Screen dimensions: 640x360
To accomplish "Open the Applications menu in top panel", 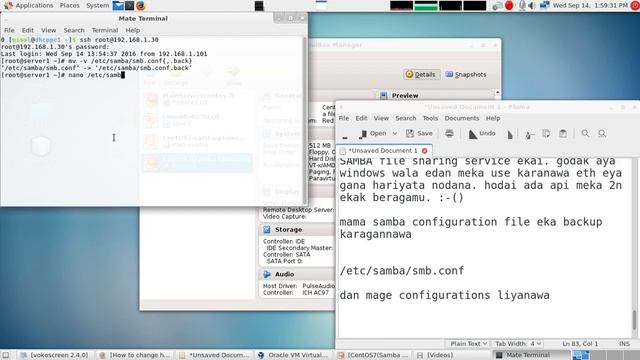I will (29, 5).
